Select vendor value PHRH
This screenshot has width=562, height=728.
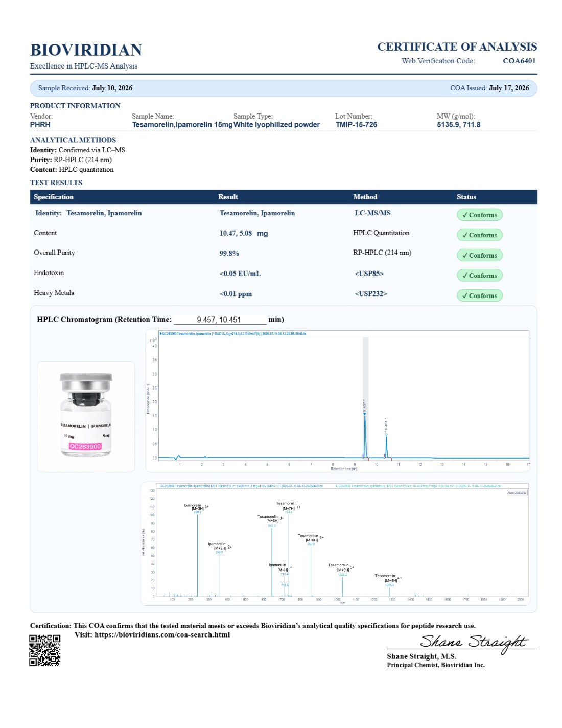tap(40, 125)
